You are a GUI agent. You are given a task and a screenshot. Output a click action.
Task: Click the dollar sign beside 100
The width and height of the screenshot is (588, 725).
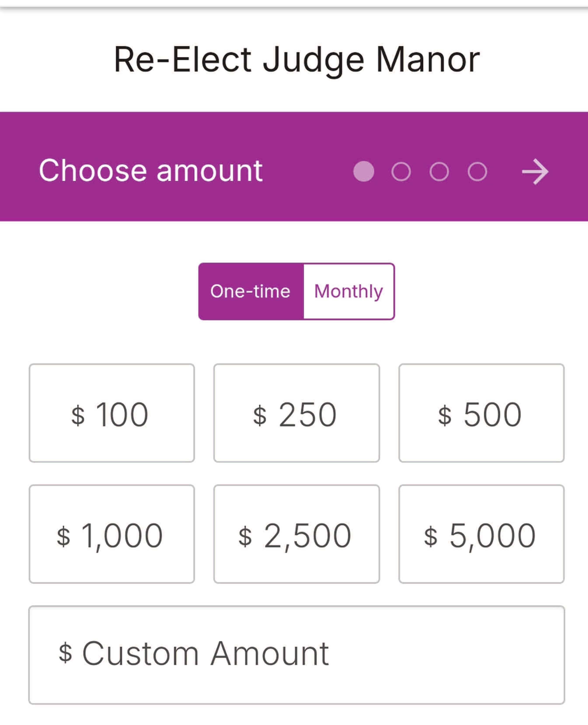[78, 415]
